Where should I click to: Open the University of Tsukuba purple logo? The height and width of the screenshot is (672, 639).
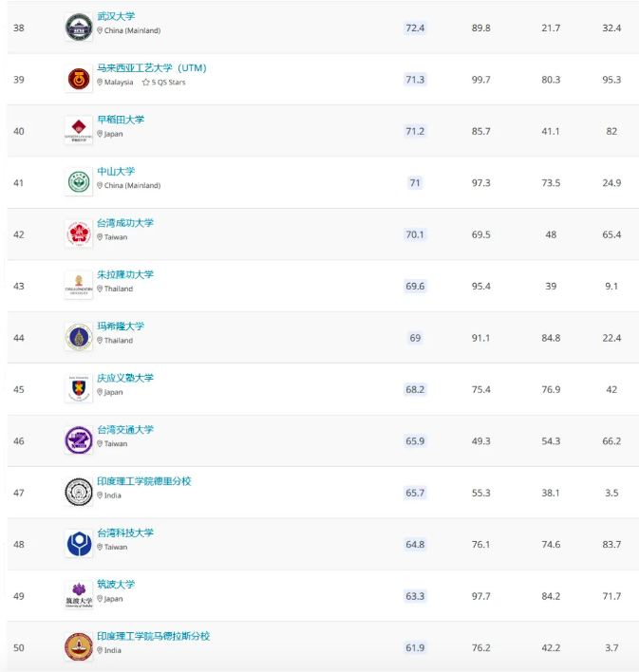pos(79,595)
